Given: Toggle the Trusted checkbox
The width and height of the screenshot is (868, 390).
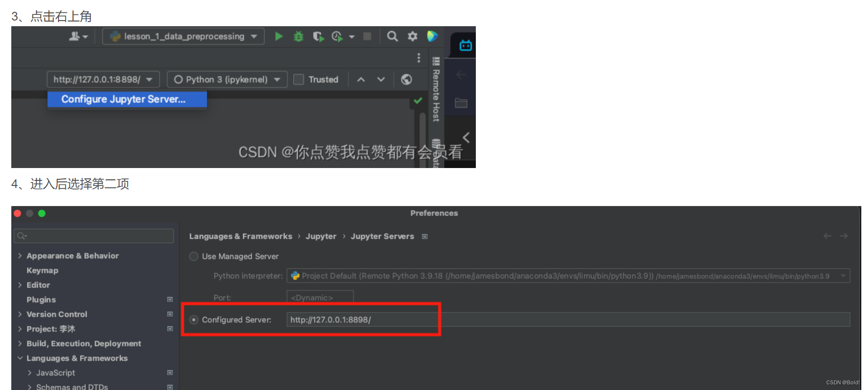Looking at the screenshot, I should point(299,80).
